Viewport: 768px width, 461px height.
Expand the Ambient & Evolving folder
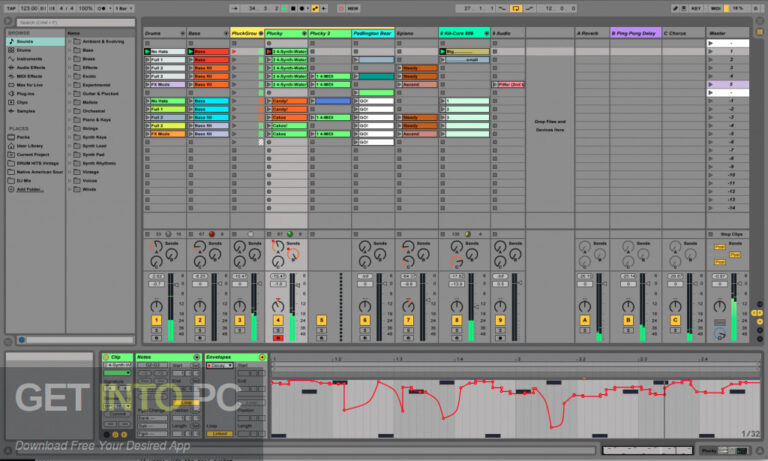coord(70,42)
